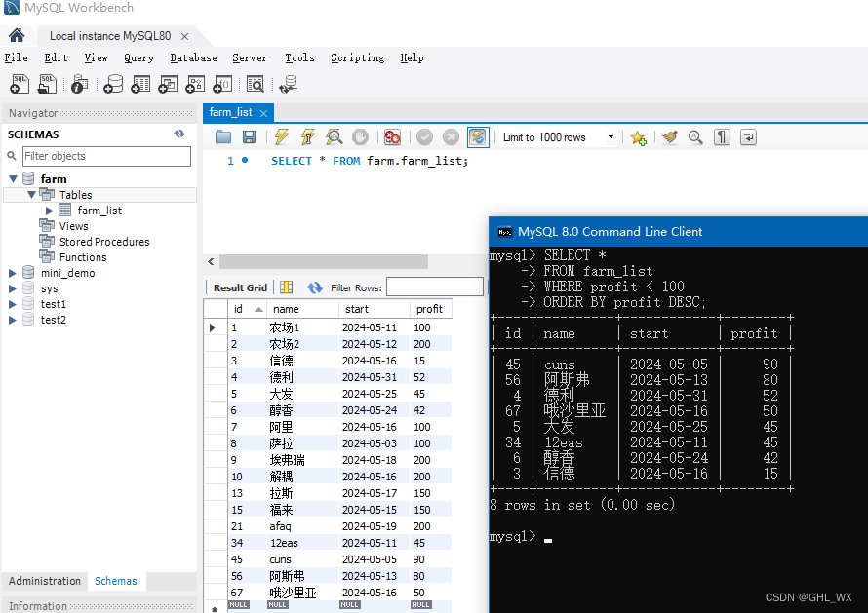Close the farm_list query tab
Viewport: 868px width, 613px height.
(x=263, y=113)
